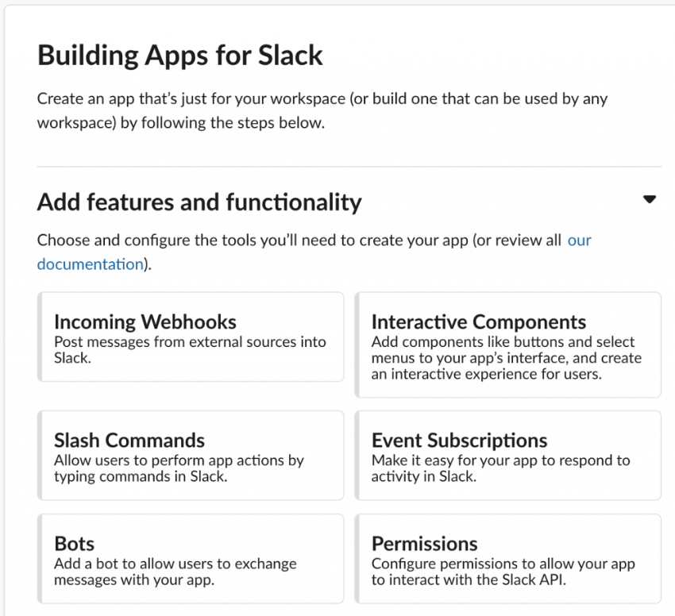The image size is (675, 616).
Task: Select the Slash Commands feature card
Action: click(x=191, y=455)
